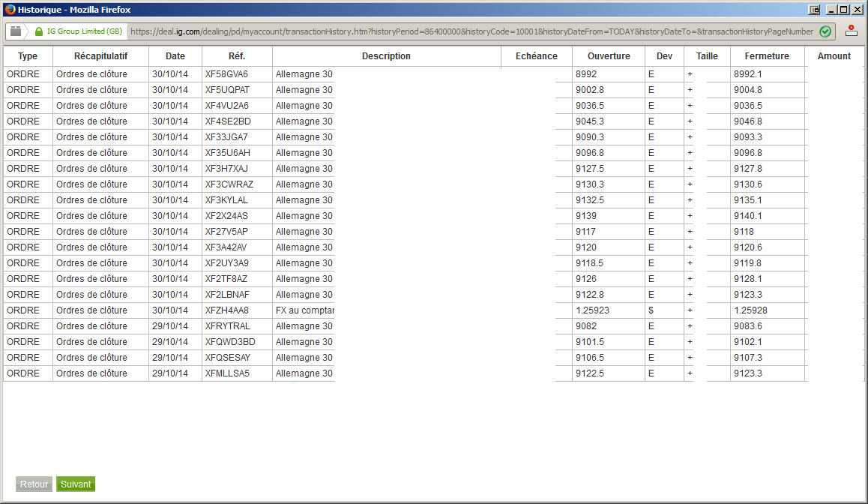
Task: Maximize the Historique window
Action: [x=844, y=10]
